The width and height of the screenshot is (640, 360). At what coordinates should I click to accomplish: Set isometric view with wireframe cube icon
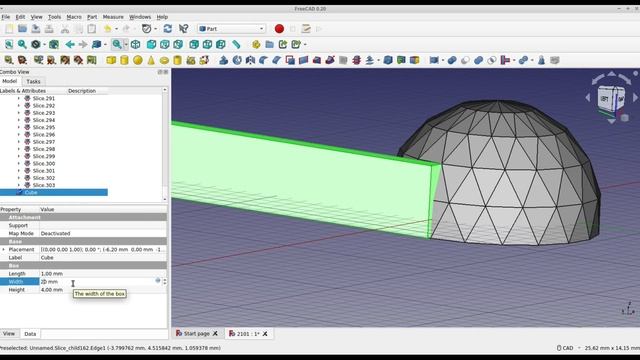pos(136,44)
